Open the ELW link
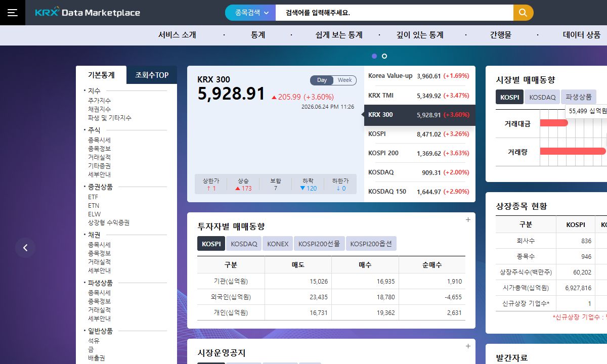This screenshot has height=364, width=607. 94,214
